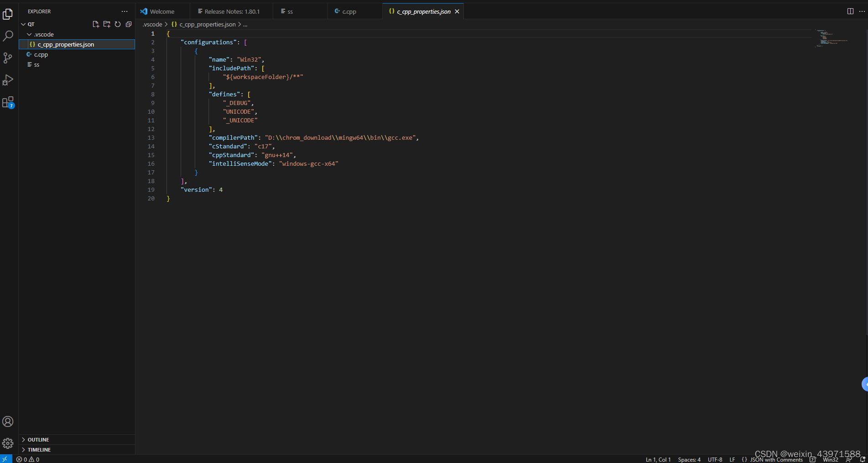Image resolution: width=868 pixels, height=463 pixels.
Task: Switch to the ss tab
Action: tap(300, 11)
